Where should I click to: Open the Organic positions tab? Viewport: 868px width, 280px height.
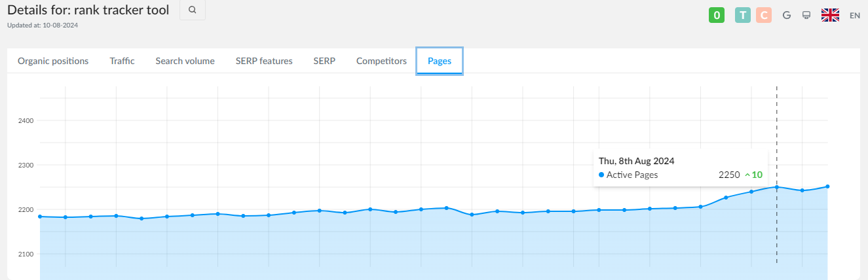pyautogui.click(x=53, y=61)
